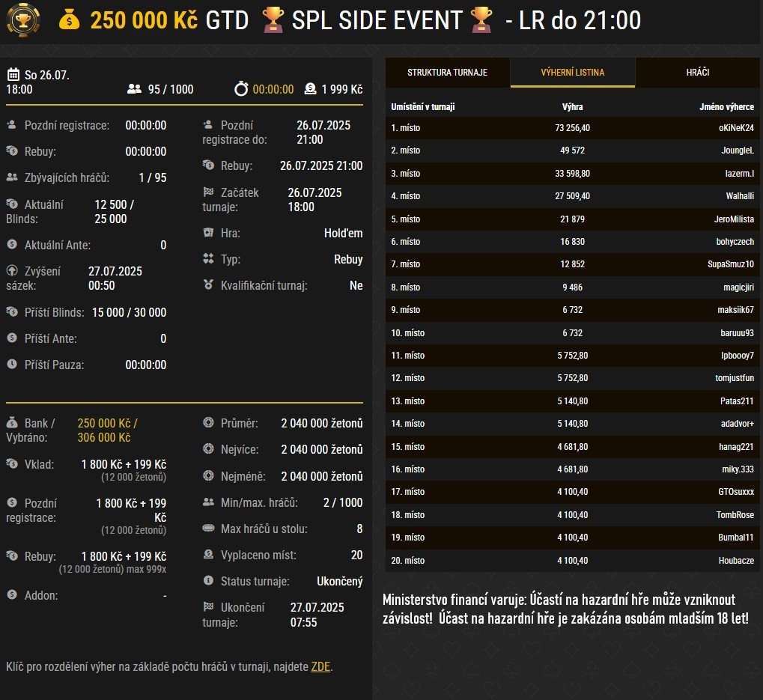The height and width of the screenshot is (700, 763).
Task: Click the Jméno výherce column header
Action: [726, 107]
